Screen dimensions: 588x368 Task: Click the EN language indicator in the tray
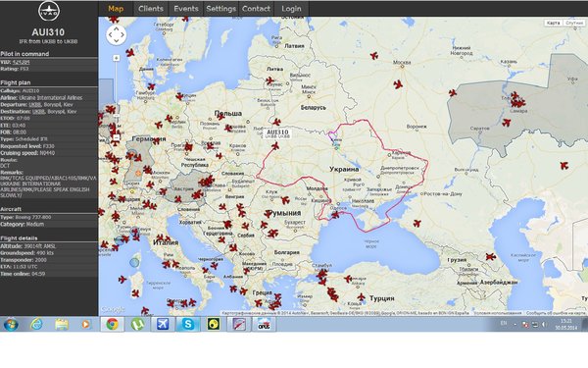tap(504, 323)
